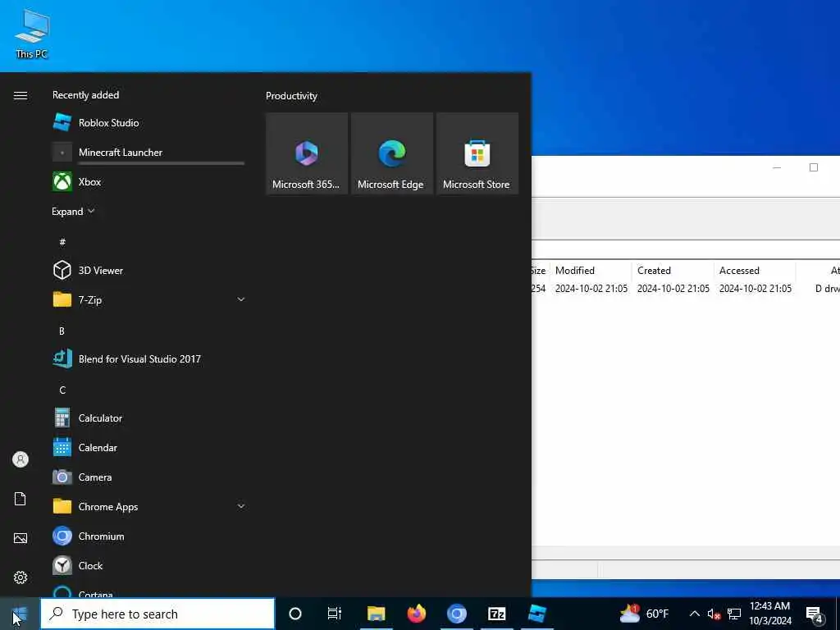
Task: Jump to the C letter header
Action: click(x=62, y=390)
